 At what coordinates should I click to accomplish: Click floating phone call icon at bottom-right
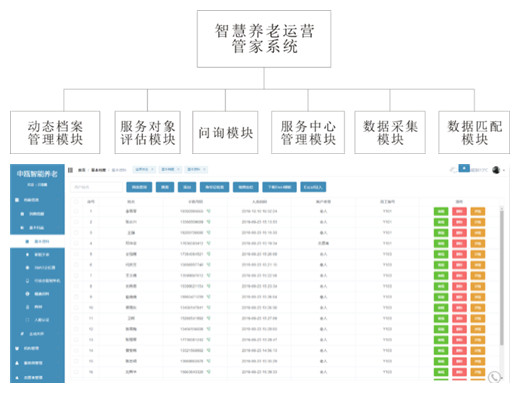click(x=494, y=377)
